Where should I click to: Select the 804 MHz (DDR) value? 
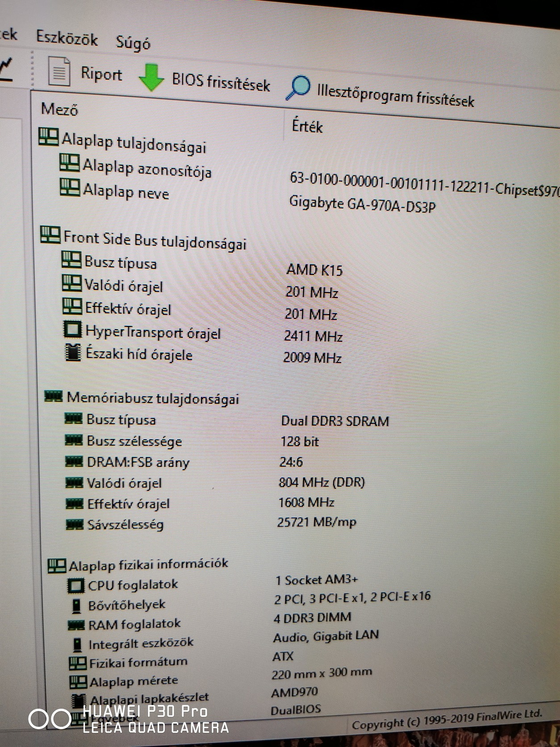point(322,483)
